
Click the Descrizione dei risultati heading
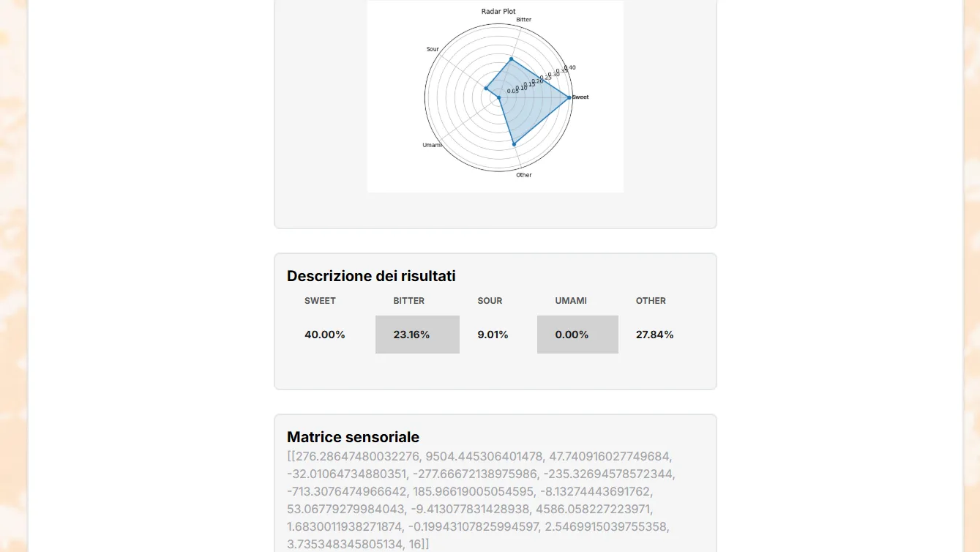click(x=371, y=276)
